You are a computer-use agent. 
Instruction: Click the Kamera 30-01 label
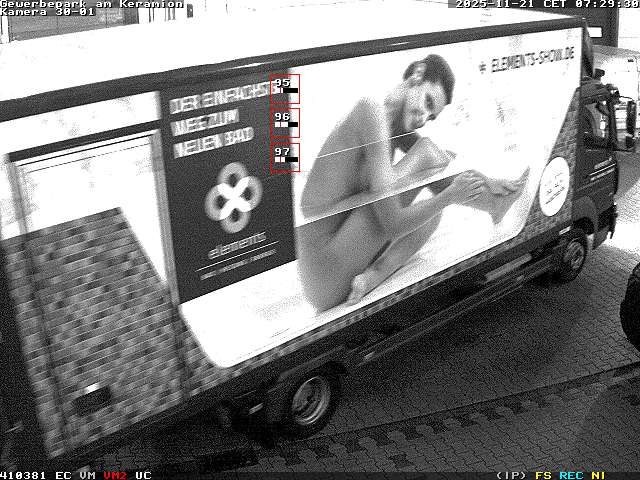48,12
